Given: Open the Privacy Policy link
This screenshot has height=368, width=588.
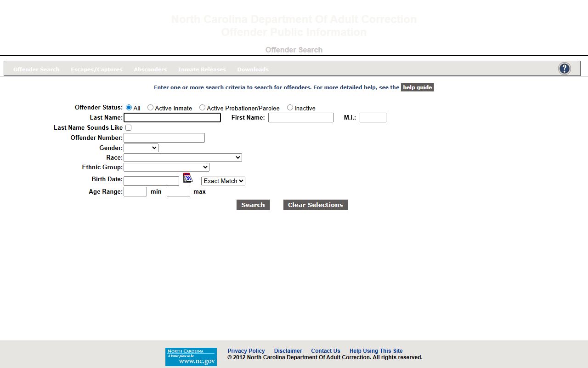Looking at the screenshot, I should (246, 351).
